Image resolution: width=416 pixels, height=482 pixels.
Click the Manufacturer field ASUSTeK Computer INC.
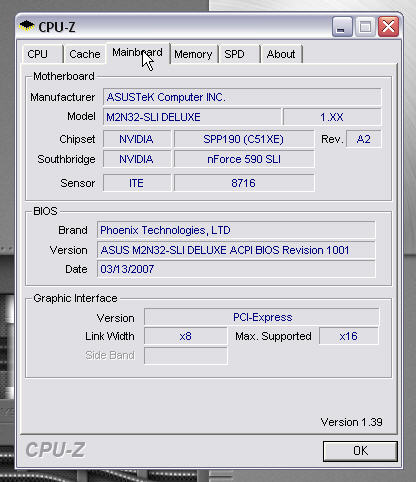[242, 97]
